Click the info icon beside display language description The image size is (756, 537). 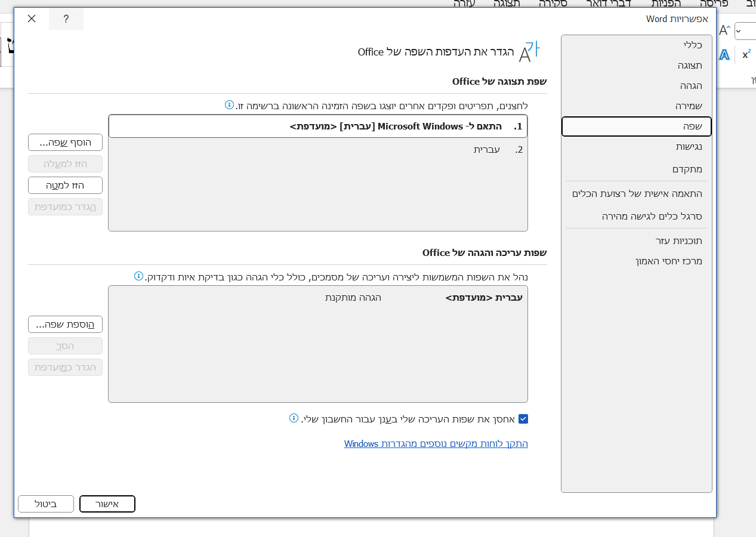[229, 105]
